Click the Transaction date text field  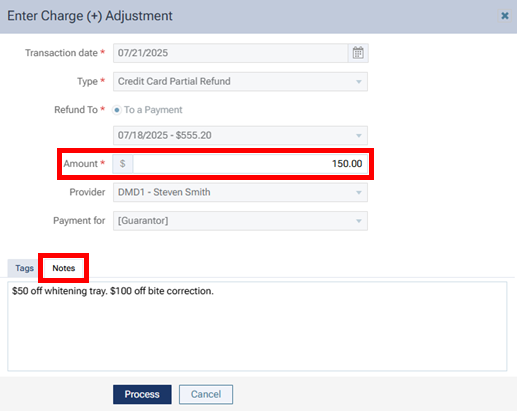pyautogui.click(x=231, y=53)
